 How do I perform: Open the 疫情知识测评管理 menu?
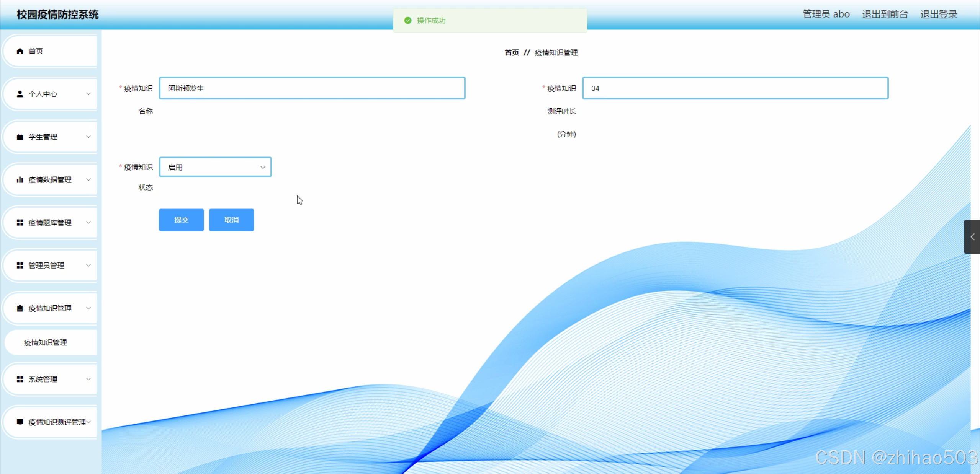point(57,422)
